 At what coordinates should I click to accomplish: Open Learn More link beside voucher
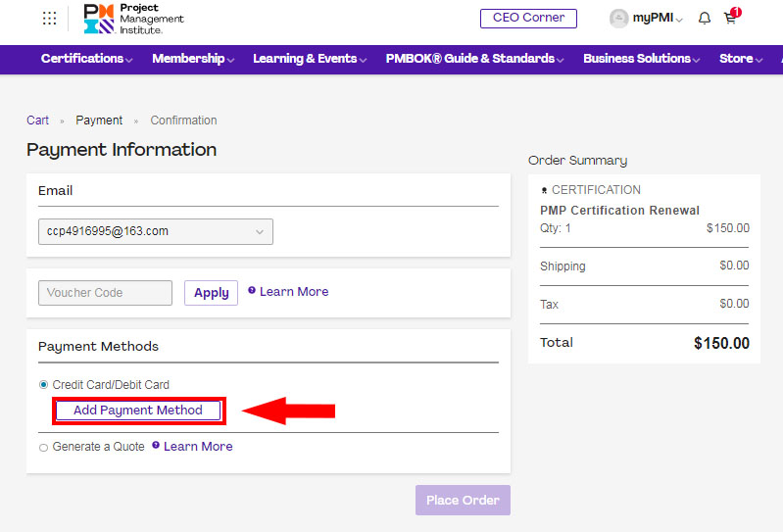click(x=294, y=291)
